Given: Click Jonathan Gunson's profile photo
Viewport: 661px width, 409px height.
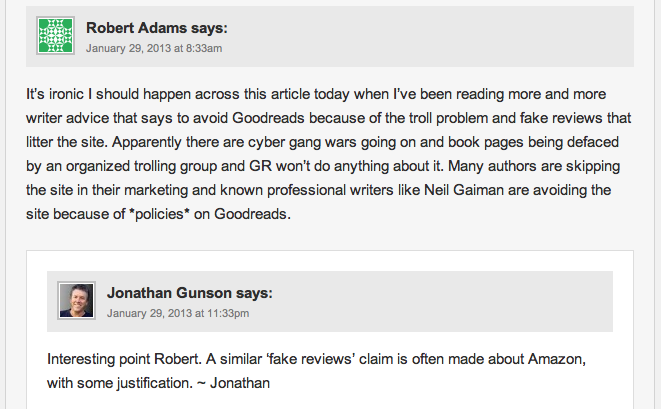Looking at the screenshot, I should pyautogui.click(x=76, y=301).
